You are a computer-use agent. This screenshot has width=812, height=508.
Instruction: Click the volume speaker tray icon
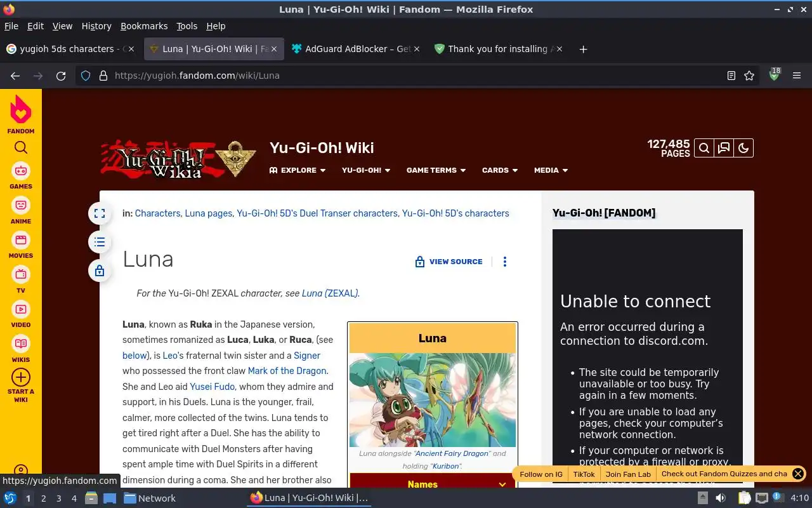click(x=720, y=498)
